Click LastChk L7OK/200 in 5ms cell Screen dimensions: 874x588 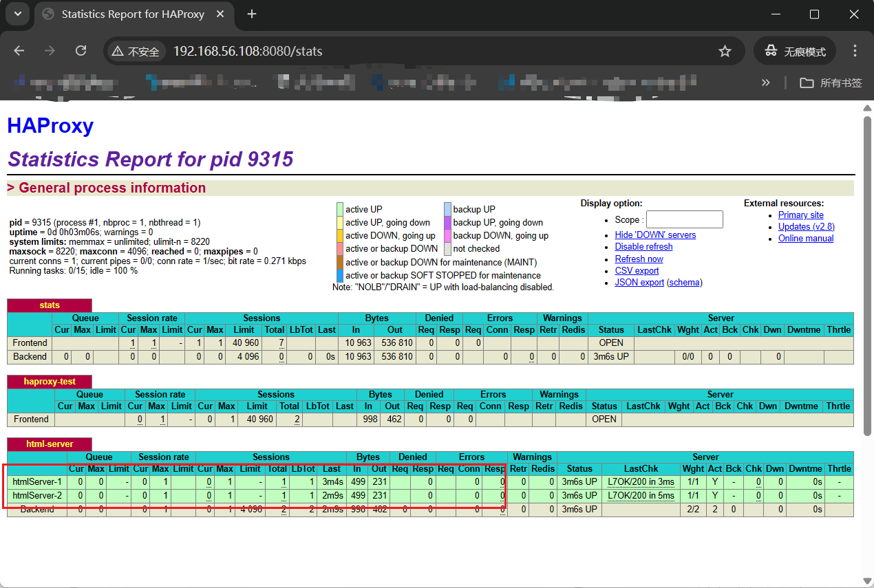[x=641, y=495]
